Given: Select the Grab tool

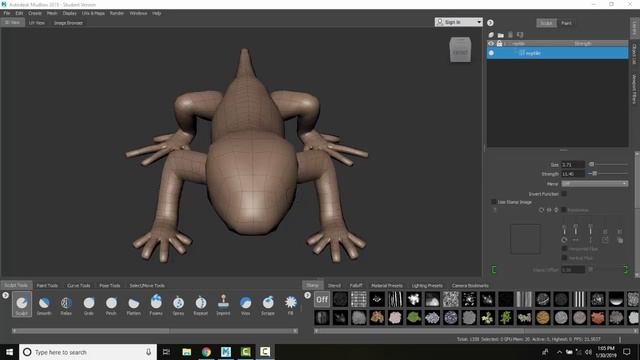Looking at the screenshot, I should coord(89,304).
